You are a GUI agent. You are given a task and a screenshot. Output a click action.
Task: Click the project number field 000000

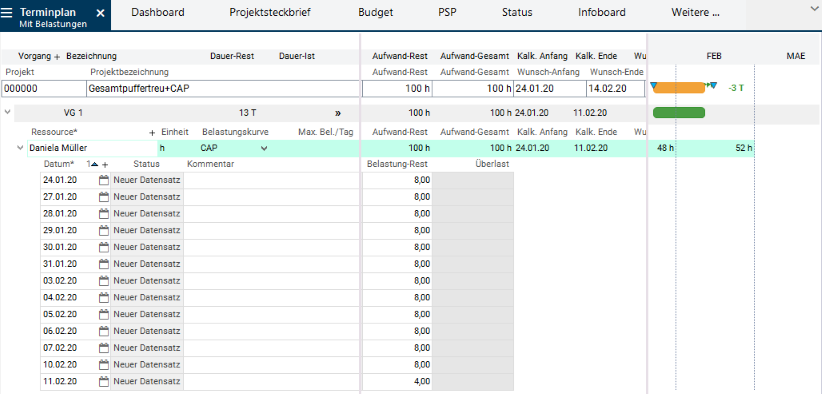(x=44, y=89)
